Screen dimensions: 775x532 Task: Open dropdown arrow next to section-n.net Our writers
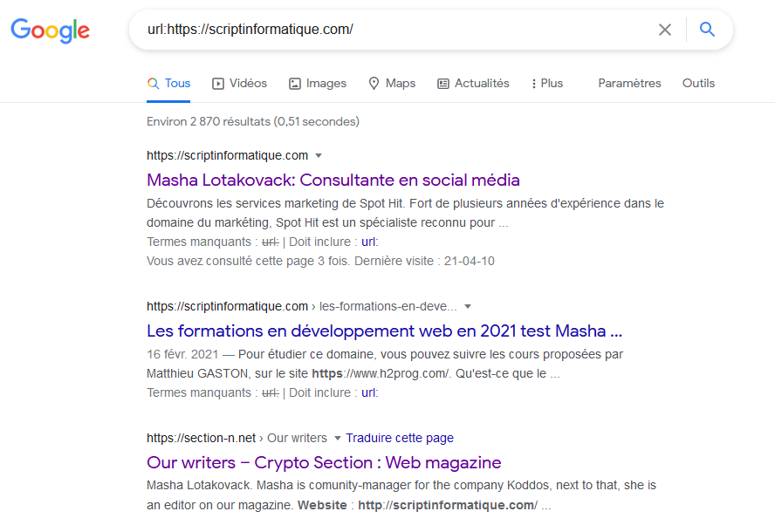[338, 438]
